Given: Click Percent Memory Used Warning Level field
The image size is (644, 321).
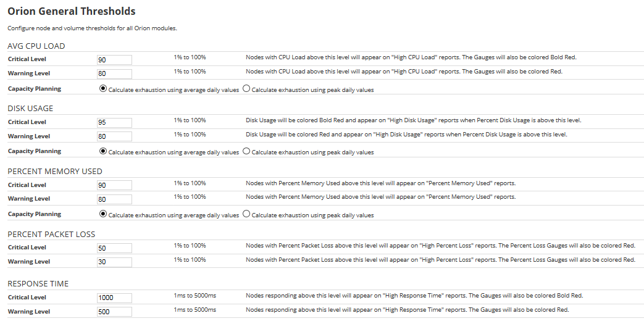Looking at the screenshot, I should 115,199.
